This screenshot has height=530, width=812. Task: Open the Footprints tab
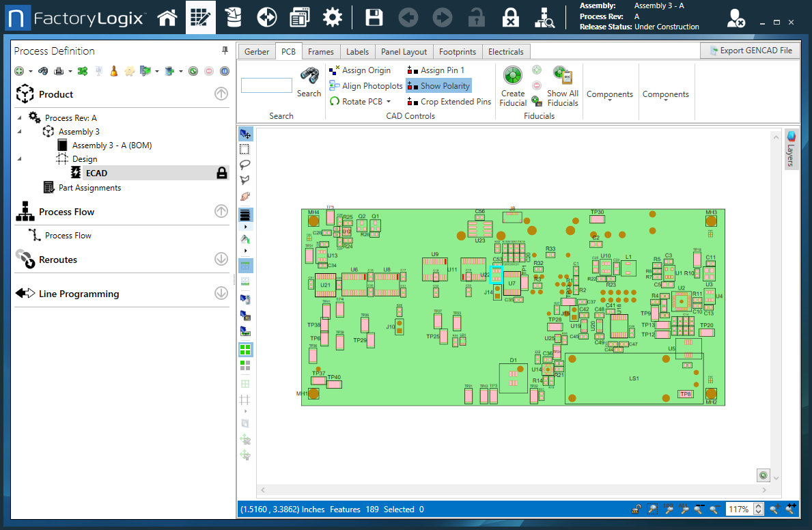[x=457, y=51]
